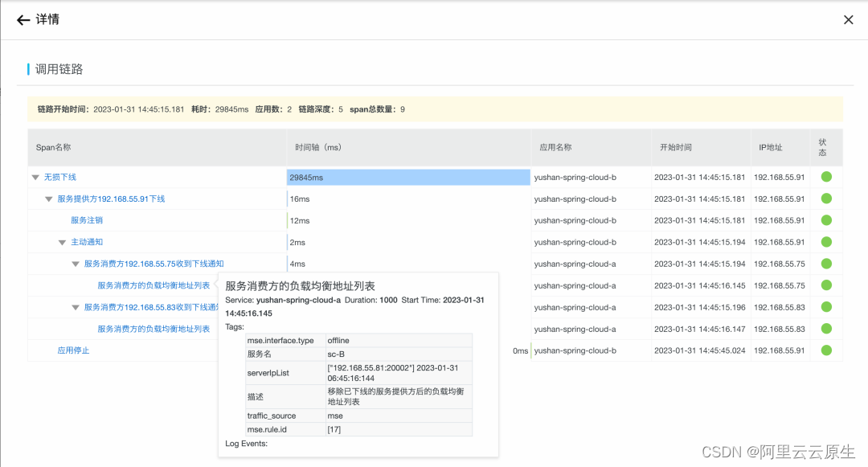Open the 服务消费方192.168.55.75收到下线通知 link
Image resolution: width=868 pixels, height=467 pixels.
[154, 264]
